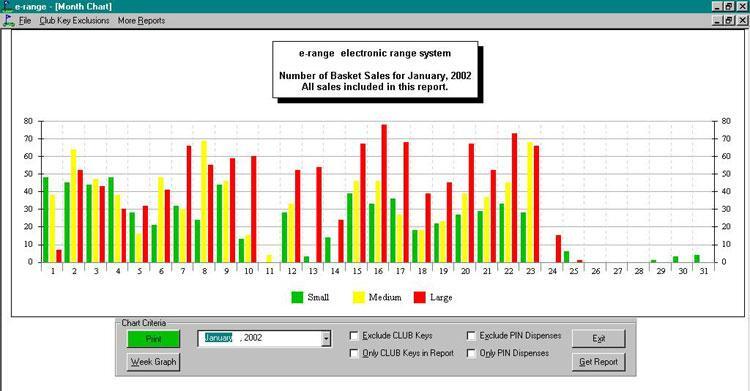
Task: Open the File menu
Action: pos(25,21)
